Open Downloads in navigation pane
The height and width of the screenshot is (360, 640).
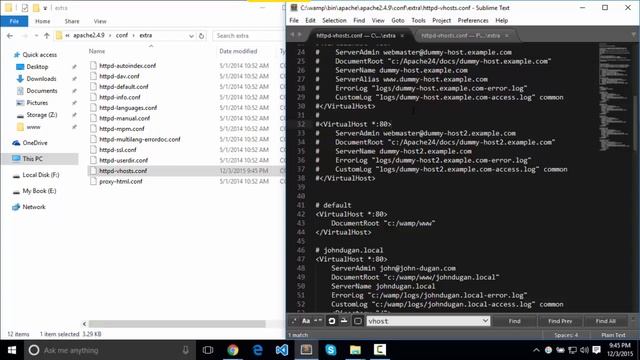pyautogui.click(x=41, y=79)
